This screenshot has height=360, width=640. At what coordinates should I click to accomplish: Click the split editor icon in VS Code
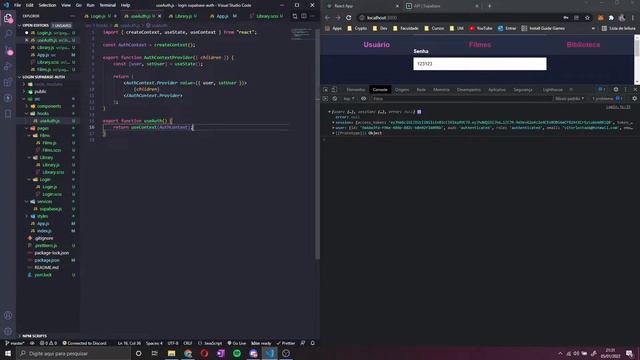tap(304, 16)
